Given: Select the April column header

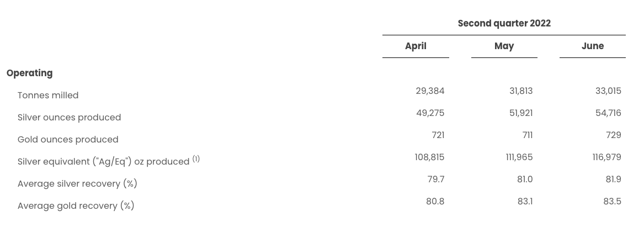Looking at the screenshot, I should pos(416,46).
